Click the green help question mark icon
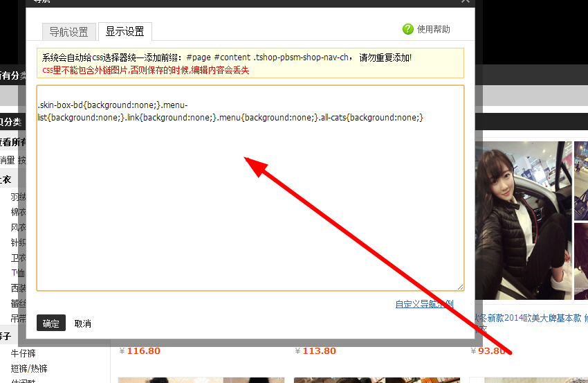Screen dimensions: 588x383 pos(408,29)
